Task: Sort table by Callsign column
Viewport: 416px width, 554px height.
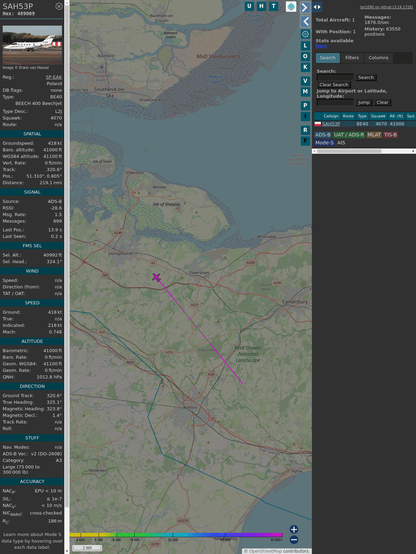Action: pyautogui.click(x=331, y=116)
